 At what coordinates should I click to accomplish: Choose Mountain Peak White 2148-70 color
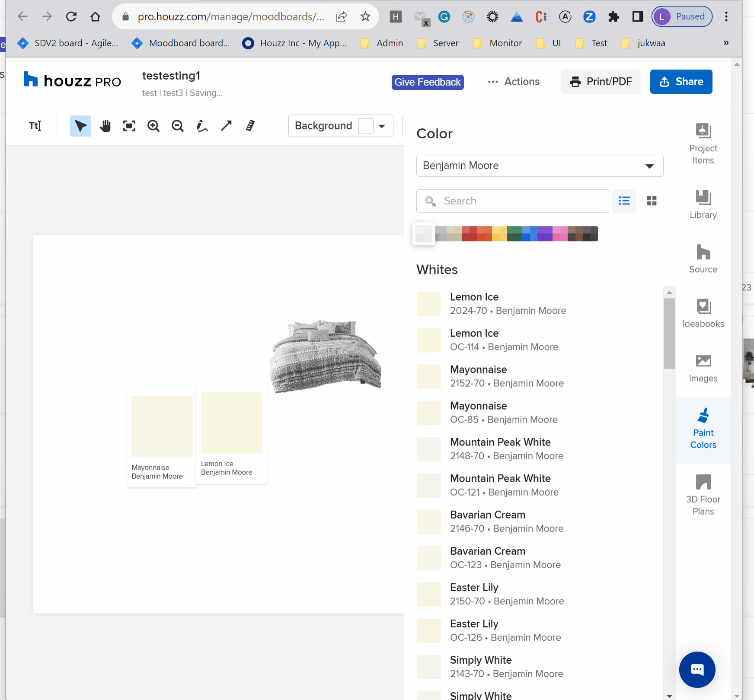click(540, 449)
